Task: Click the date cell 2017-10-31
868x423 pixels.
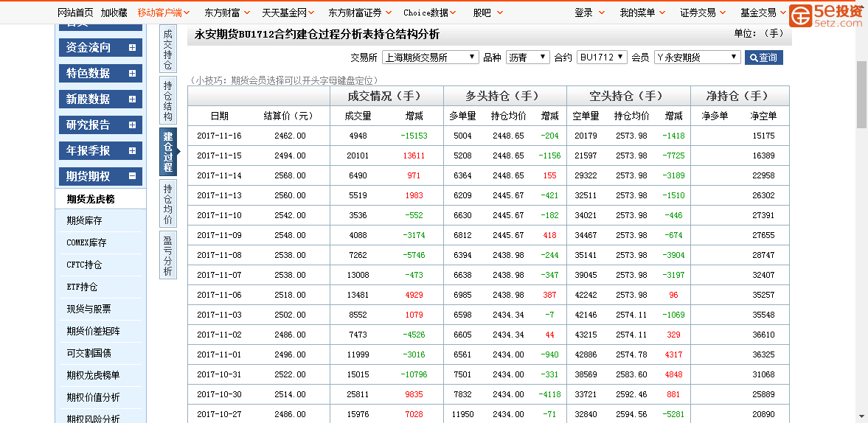Action: pos(219,374)
